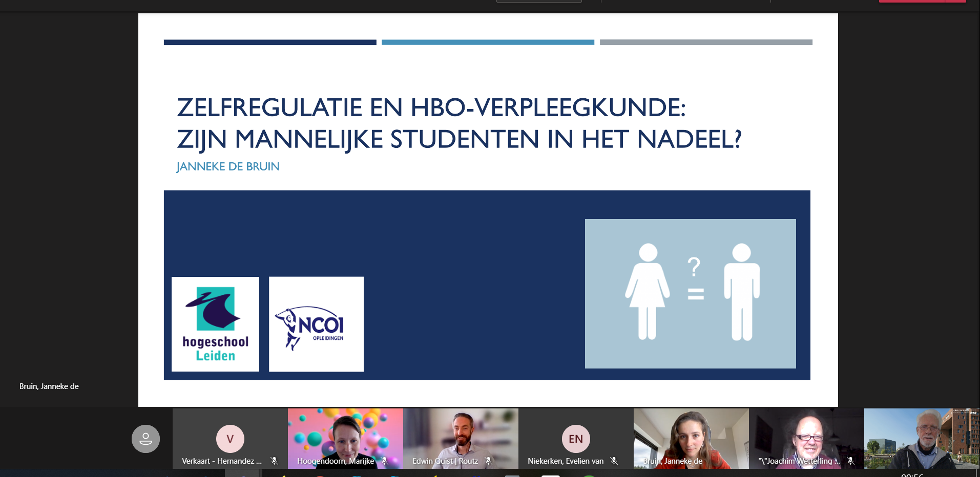Select the round 'V' avatar of Verkaart
This screenshot has height=477, width=980.
click(230, 439)
